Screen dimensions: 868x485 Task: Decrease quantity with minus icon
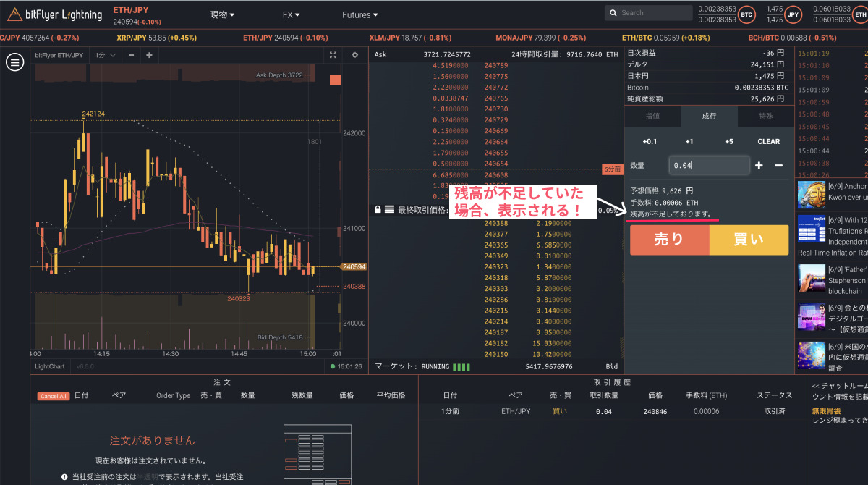(778, 166)
